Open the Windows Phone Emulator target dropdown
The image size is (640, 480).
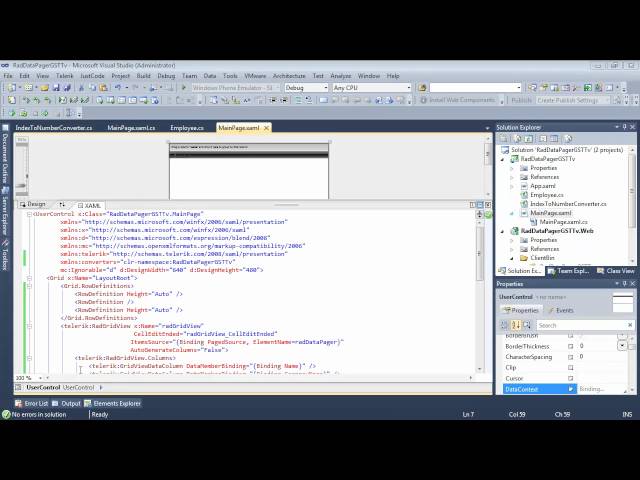[x=277, y=88]
